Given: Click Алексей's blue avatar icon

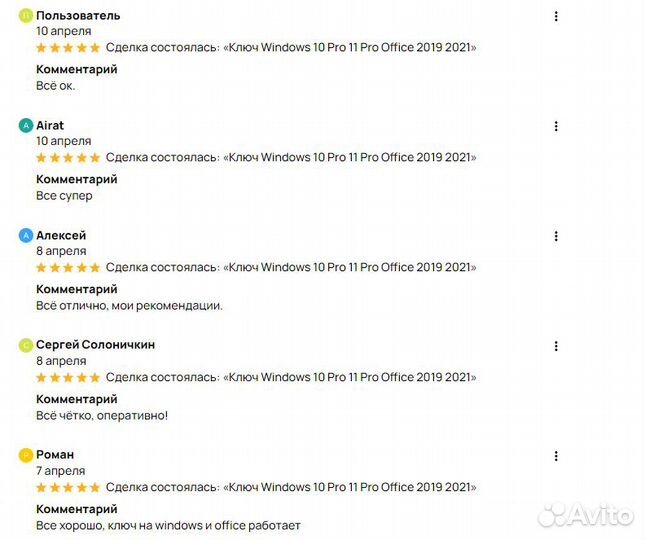Looking at the screenshot, I should pos(26,236).
